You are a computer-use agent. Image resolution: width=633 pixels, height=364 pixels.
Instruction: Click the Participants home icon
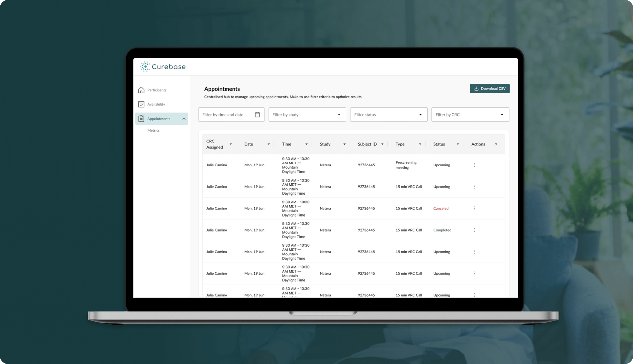coord(141,90)
